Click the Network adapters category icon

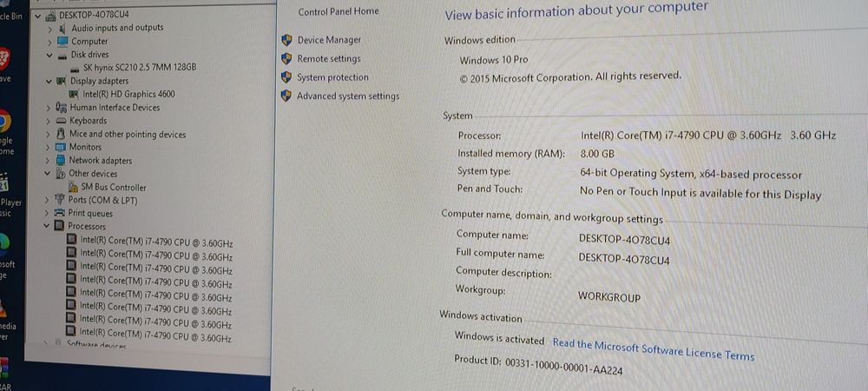click(61, 161)
